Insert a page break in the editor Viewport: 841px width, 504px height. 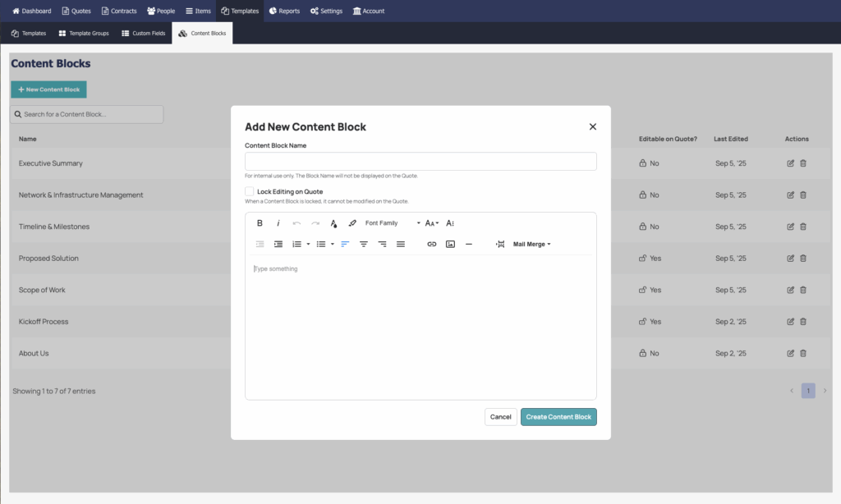(x=500, y=245)
